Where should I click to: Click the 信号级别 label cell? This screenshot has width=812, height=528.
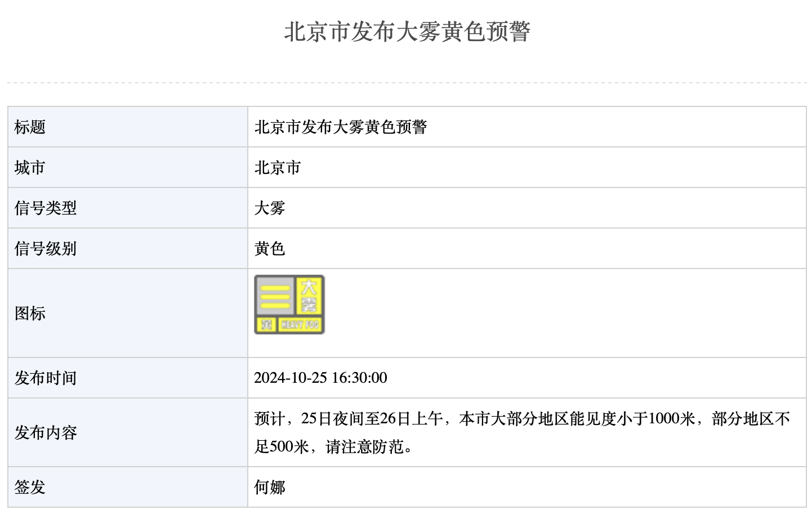(x=46, y=249)
